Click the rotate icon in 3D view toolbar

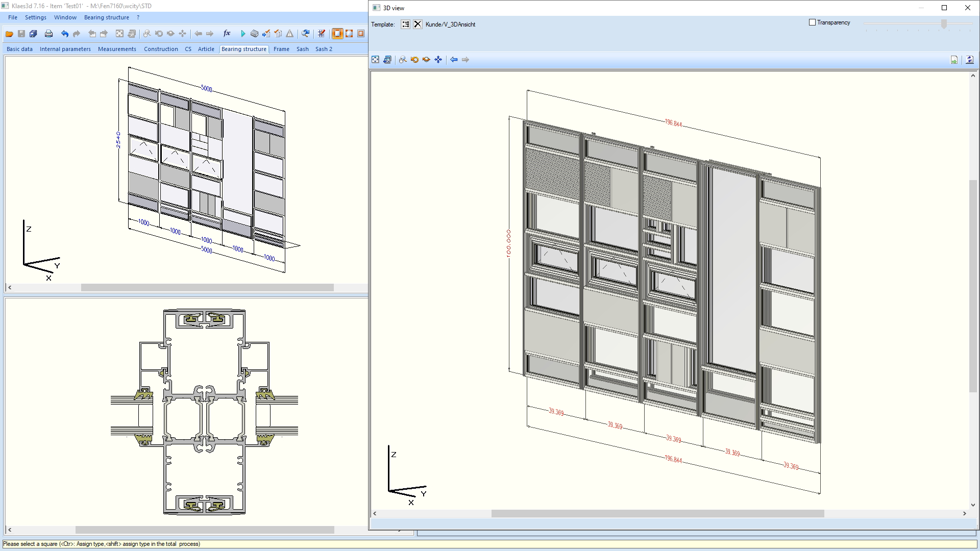(414, 60)
